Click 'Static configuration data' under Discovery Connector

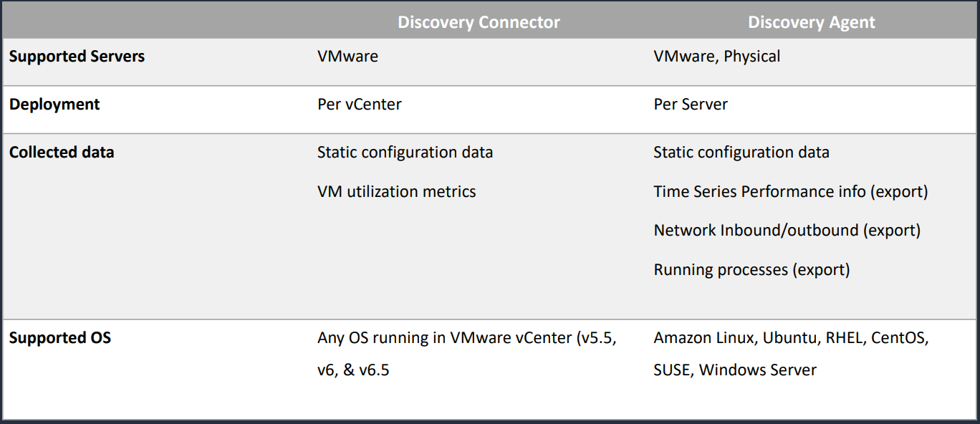[x=405, y=153]
